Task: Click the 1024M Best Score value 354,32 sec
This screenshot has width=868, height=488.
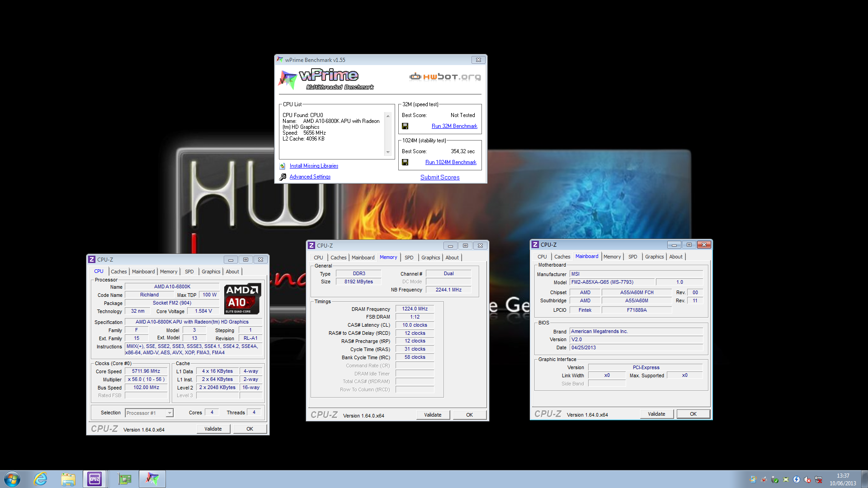Action: [x=462, y=151]
